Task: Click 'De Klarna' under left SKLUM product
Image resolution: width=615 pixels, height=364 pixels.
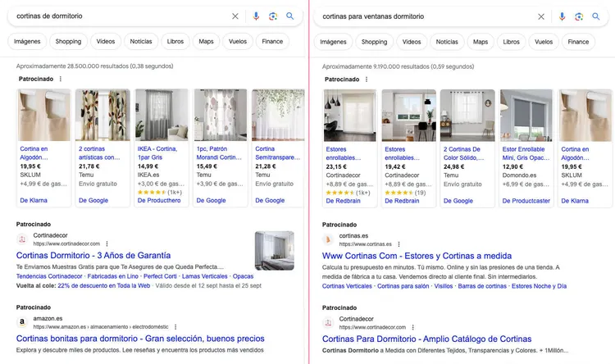Action: click(x=34, y=200)
